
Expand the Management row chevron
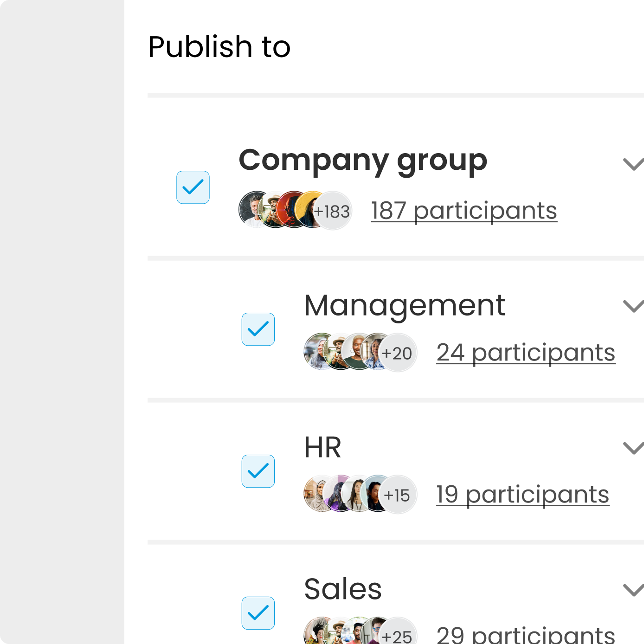pyautogui.click(x=633, y=306)
